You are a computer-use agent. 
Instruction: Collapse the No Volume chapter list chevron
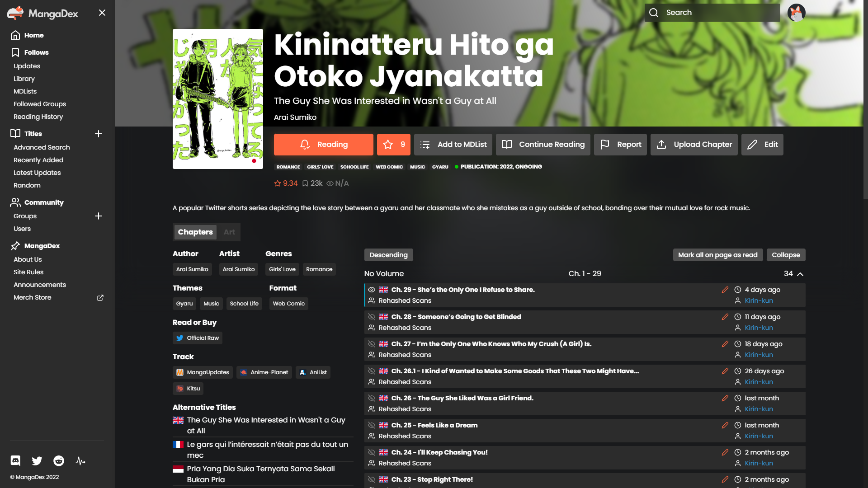[x=800, y=274]
